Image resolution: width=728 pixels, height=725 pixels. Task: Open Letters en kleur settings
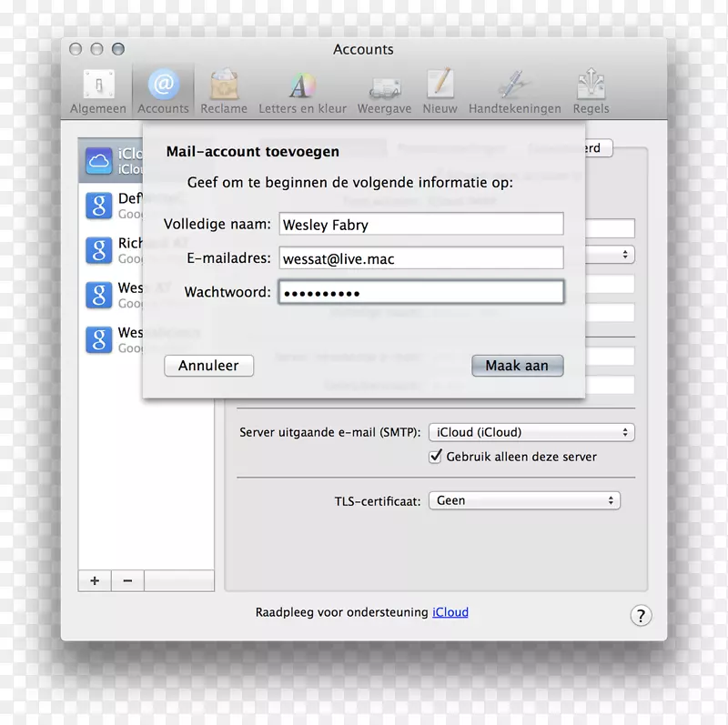[x=301, y=88]
